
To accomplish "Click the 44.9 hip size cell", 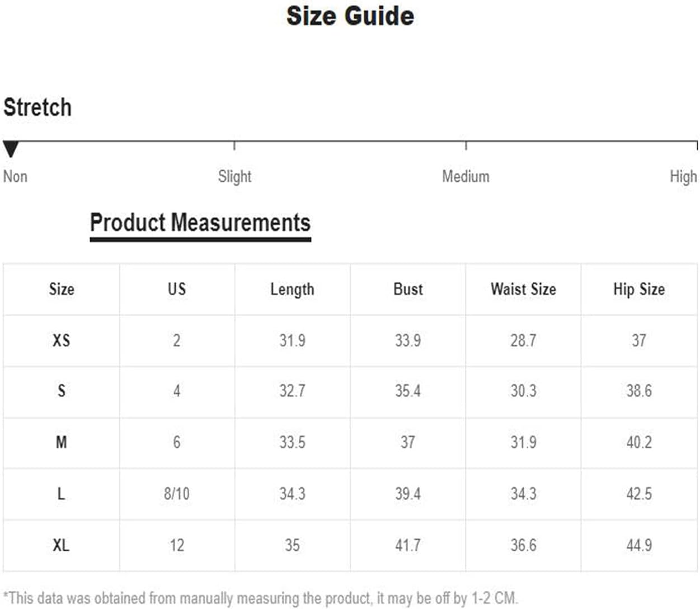I will pos(639,545).
